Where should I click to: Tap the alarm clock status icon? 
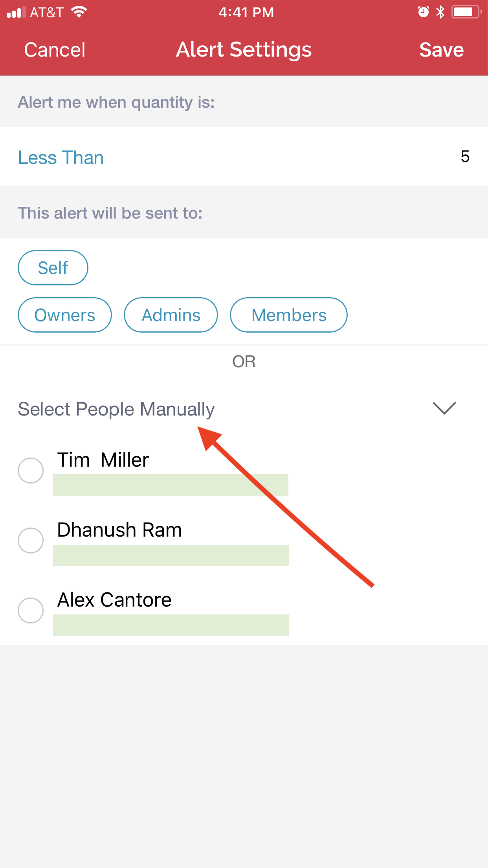point(423,12)
